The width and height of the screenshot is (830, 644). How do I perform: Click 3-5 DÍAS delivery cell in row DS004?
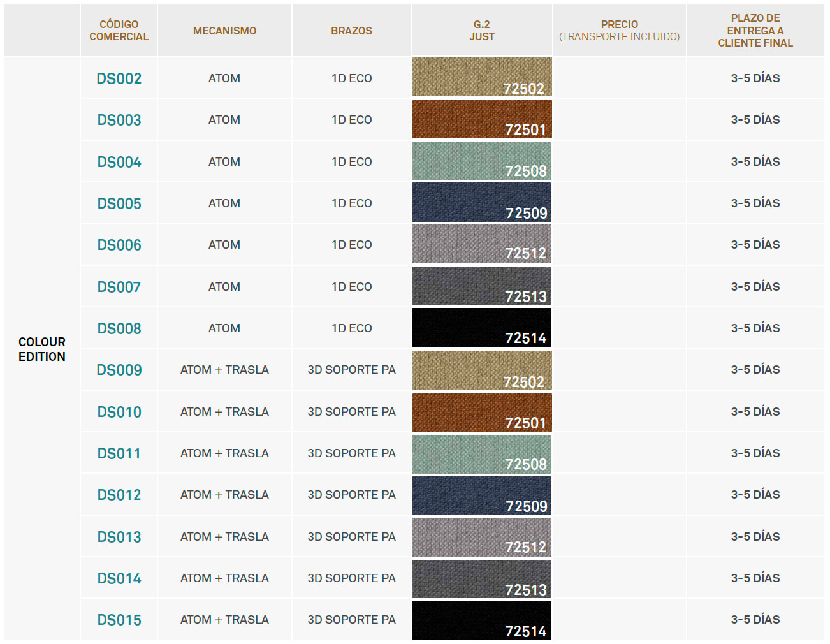click(755, 162)
